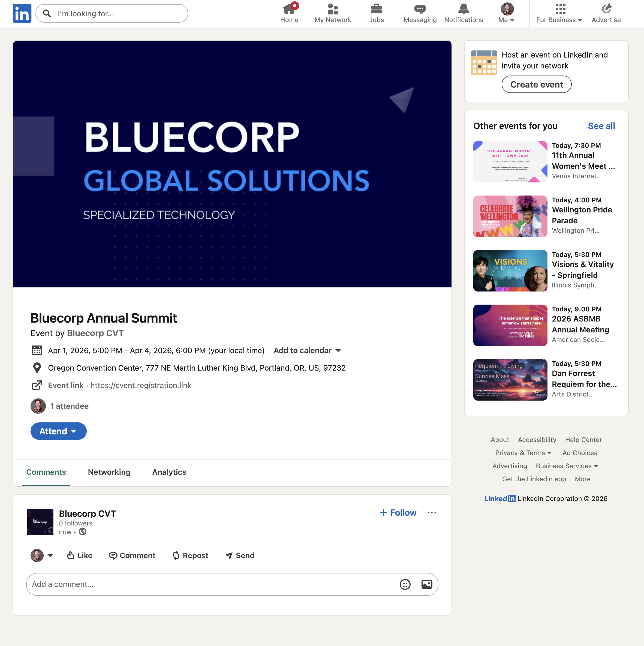Expand the For Business menu
The width and height of the screenshot is (644, 646).
[x=559, y=13]
